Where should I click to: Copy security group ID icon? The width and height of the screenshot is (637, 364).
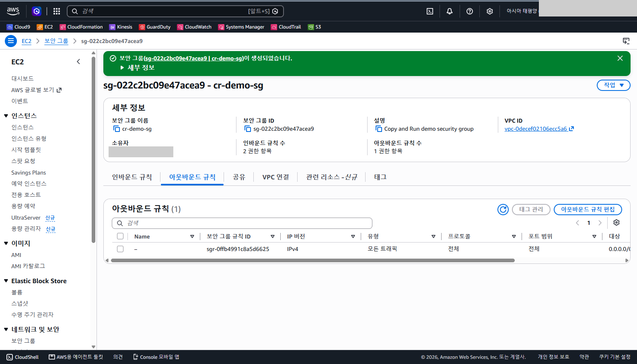coord(248,129)
